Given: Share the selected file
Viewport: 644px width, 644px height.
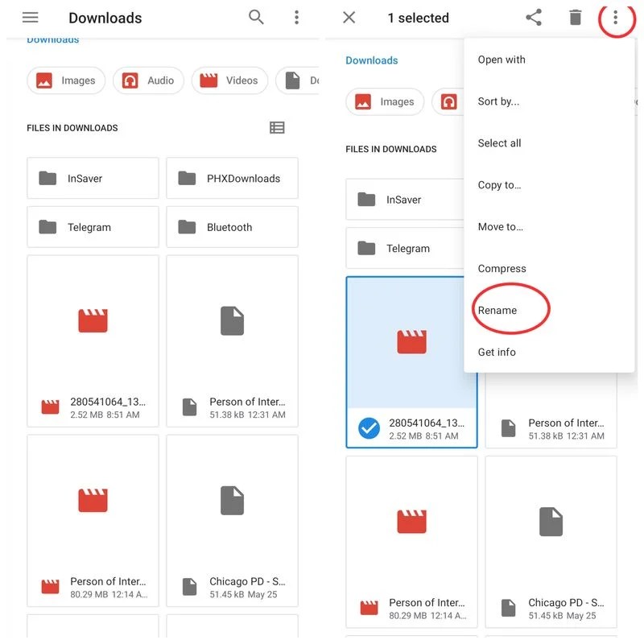Looking at the screenshot, I should pyautogui.click(x=534, y=17).
